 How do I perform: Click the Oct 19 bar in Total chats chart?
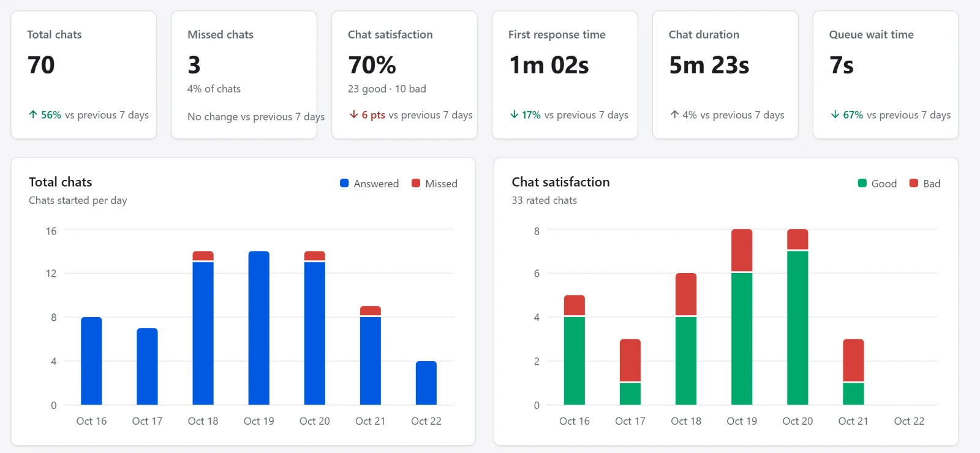(259, 328)
